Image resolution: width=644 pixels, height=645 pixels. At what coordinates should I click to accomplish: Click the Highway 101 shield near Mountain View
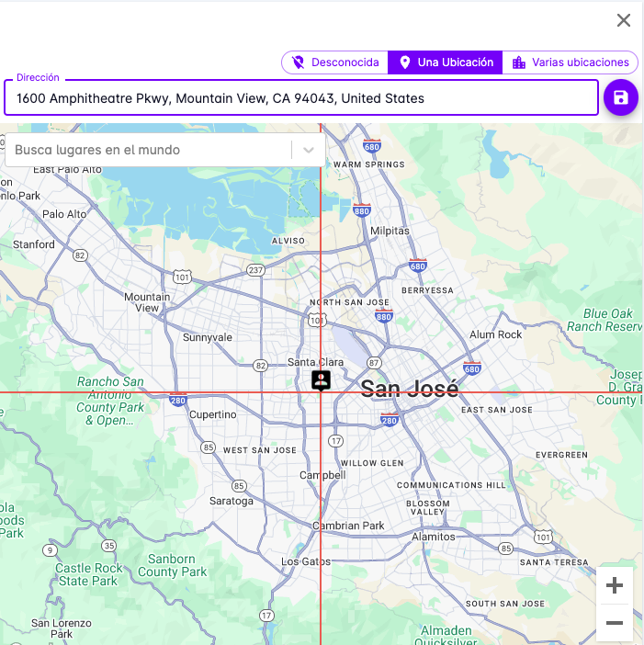[x=183, y=276]
